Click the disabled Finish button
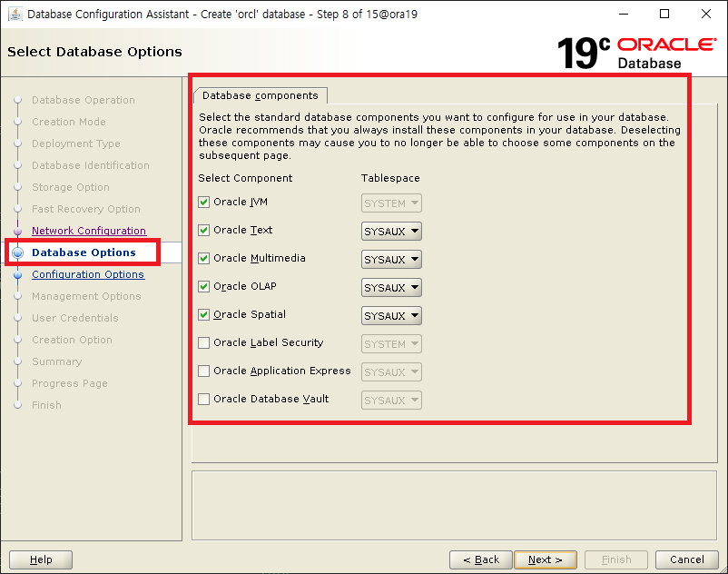Image resolution: width=728 pixels, height=574 pixels. [x=616, y=559]
